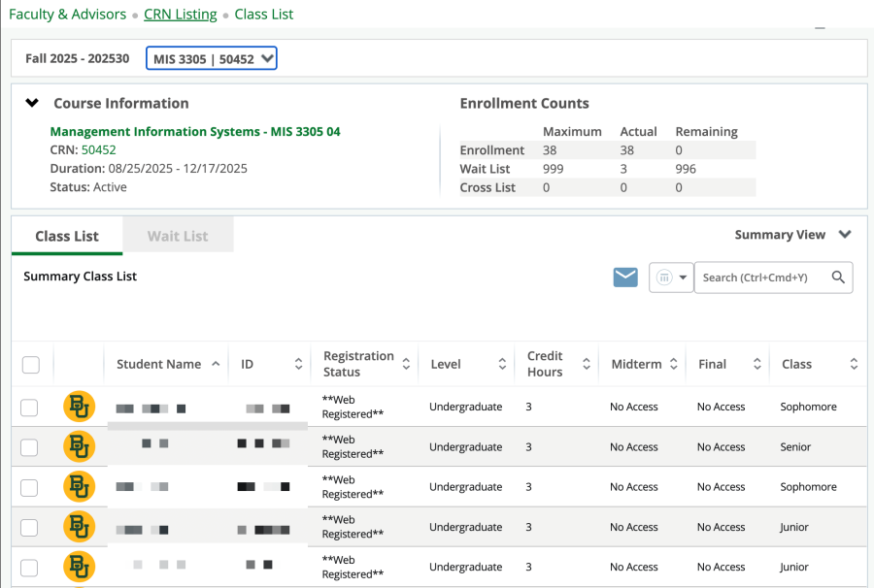Click the Wait List actual count 3
The image size is (874, 588).
623,169
